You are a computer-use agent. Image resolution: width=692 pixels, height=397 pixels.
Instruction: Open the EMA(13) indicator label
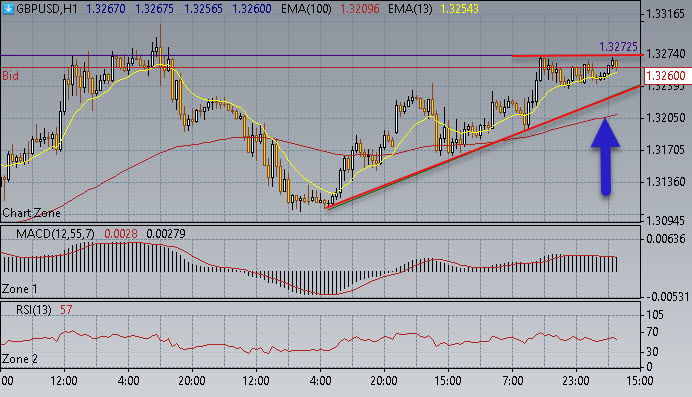pos(410,9)
